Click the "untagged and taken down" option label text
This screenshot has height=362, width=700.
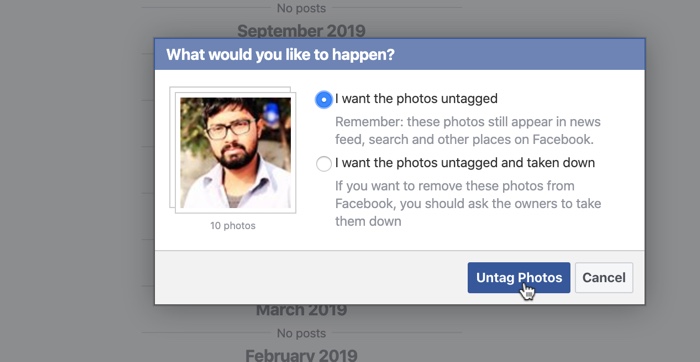tap(465, 163)
